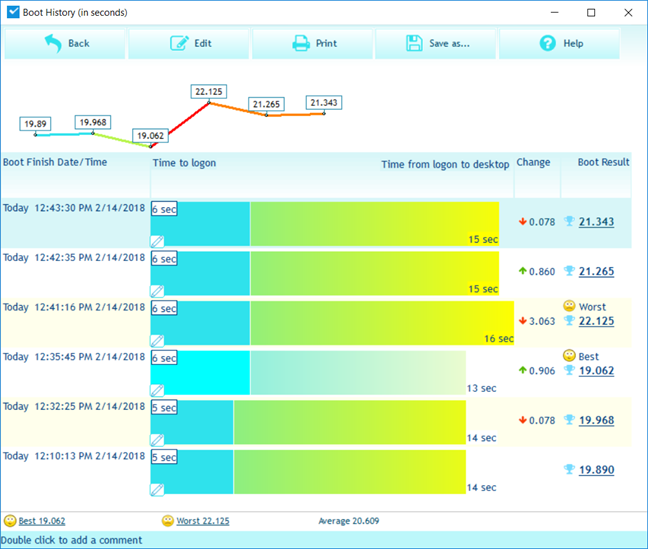The height and width of the screenshot is (549, 648).
Task: Click the comment pencil icon in 12:32:25 PM row
Action: pos(157,439)
